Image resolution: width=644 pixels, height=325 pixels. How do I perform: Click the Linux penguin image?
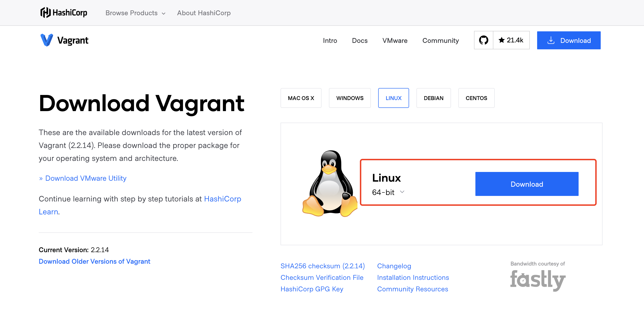click(x=330, y=183)
